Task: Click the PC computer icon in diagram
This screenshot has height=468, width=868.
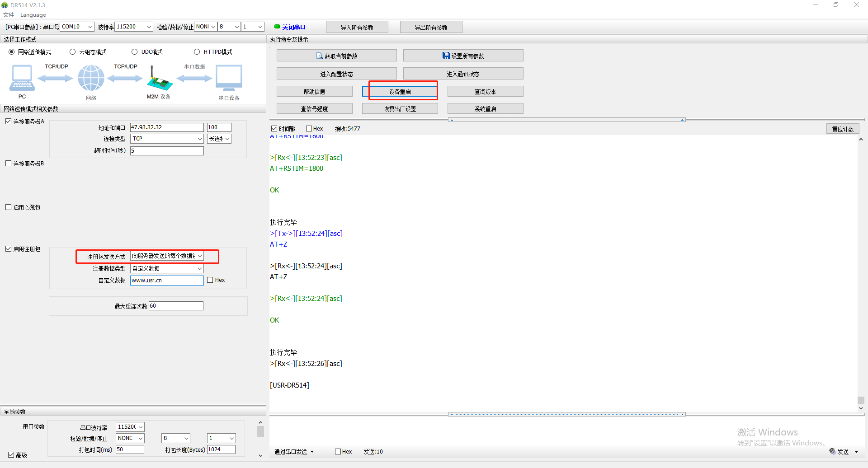Action: point(22,78)
